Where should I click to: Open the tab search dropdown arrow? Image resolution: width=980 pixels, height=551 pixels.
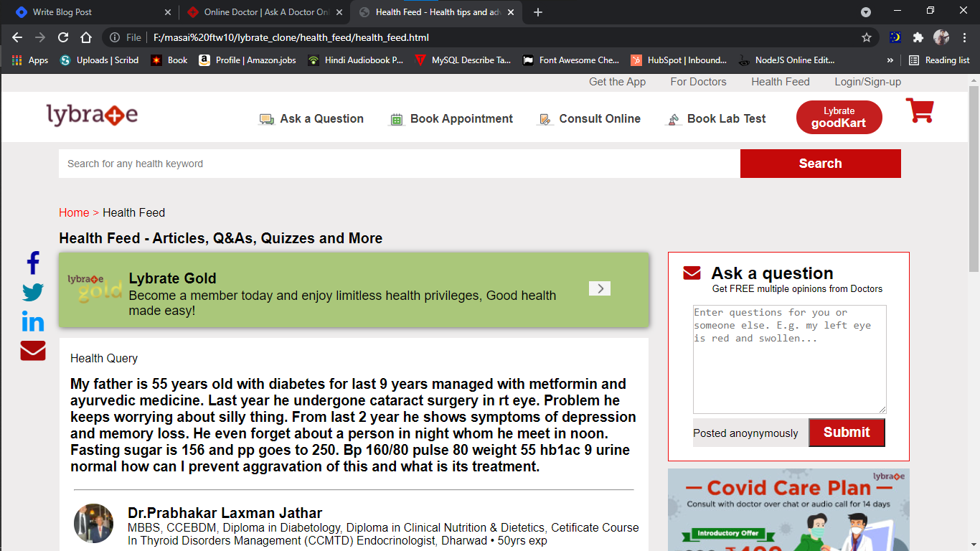pos(866,12)
